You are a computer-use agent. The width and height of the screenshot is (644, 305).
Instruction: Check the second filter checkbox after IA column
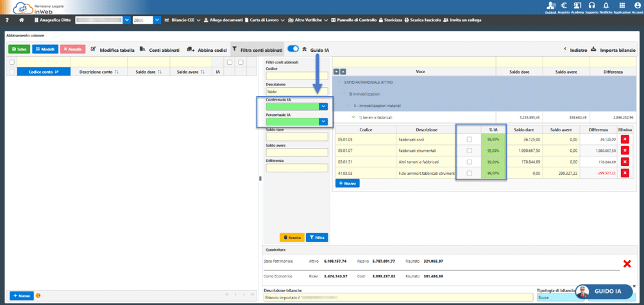click(x=241, y=62)
